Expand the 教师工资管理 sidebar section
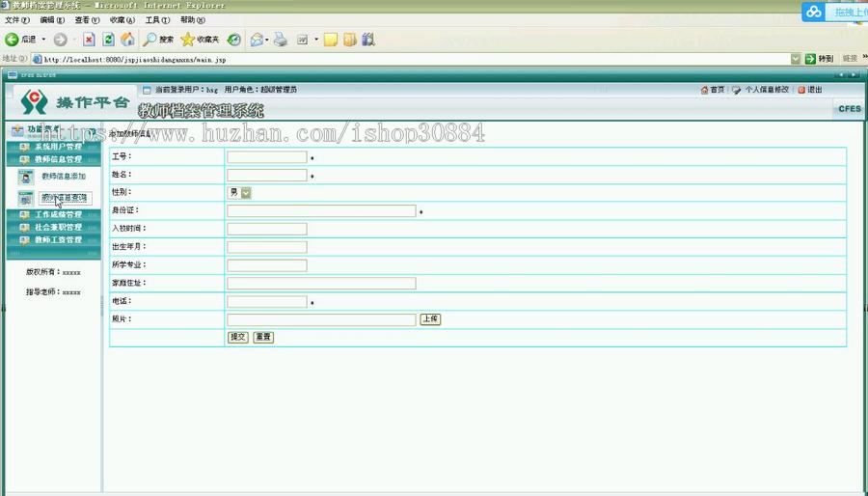Viewport: 868px width, 496px height. (x=57, y=239)
